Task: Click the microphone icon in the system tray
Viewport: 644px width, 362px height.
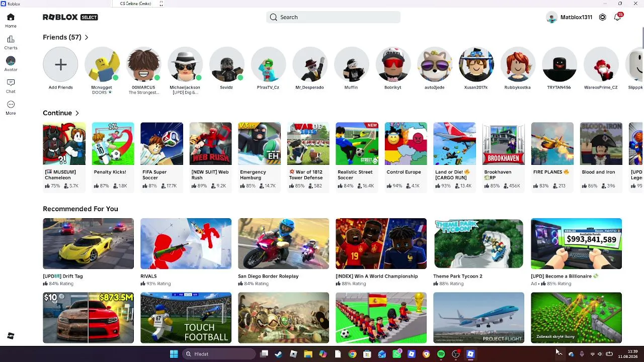Action: tap(582, 354)
